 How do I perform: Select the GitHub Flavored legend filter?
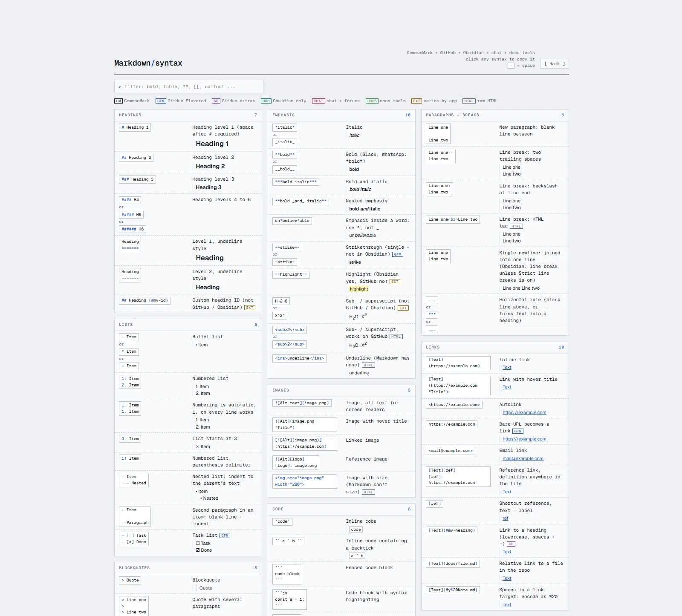tap(181, 101)
